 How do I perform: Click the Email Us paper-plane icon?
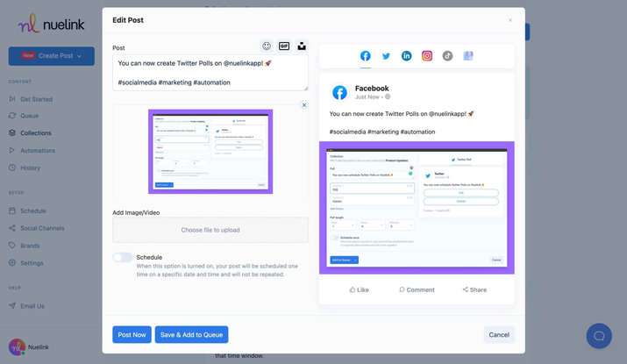pyautogui.click(x=12, y=305)
